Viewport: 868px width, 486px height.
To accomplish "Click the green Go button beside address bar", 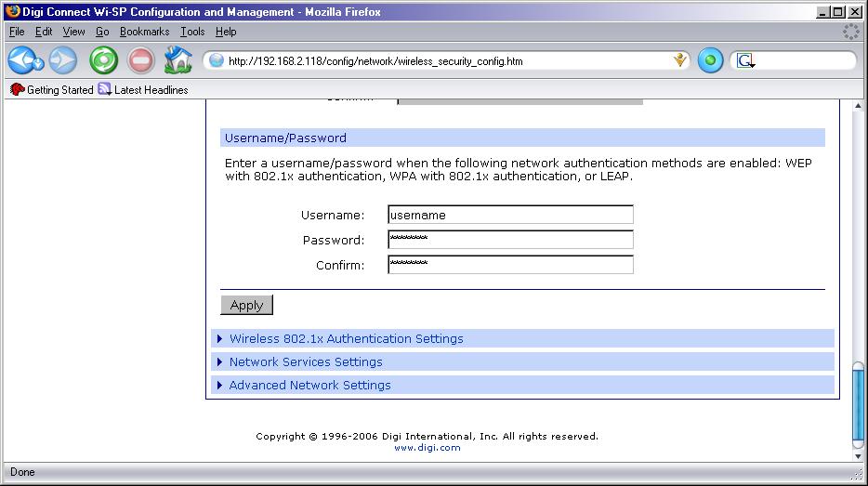I will [x=710, y=61].
